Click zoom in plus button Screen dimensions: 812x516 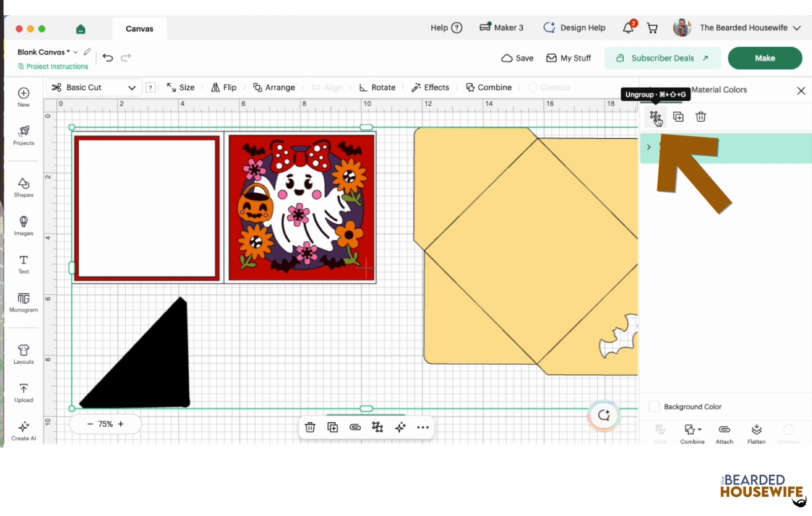click(x=121, y=424)
